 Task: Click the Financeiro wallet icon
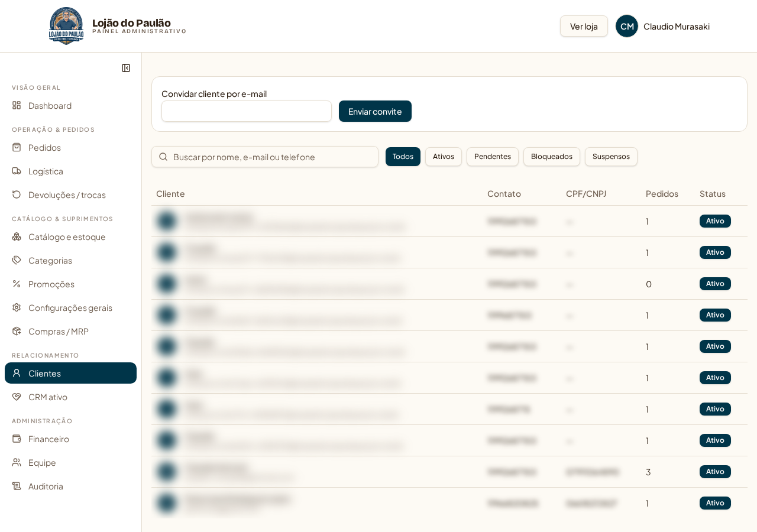17,439
